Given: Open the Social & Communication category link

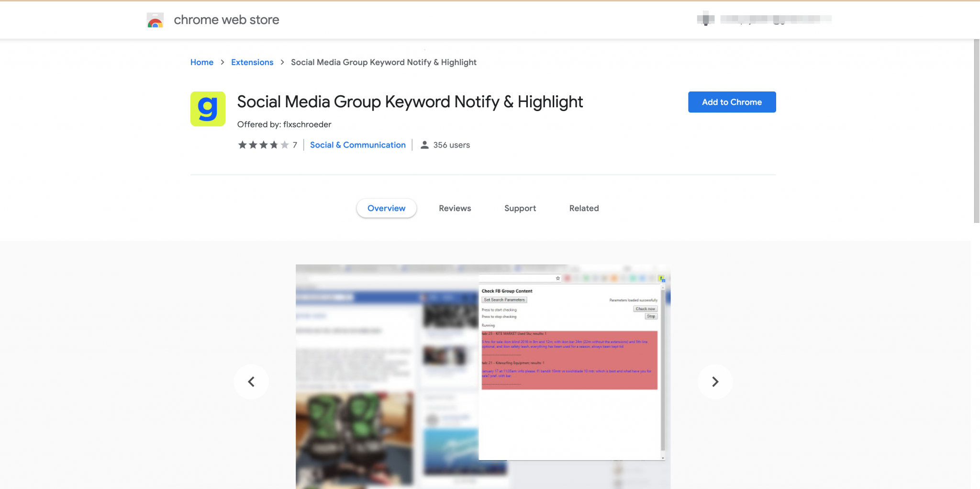Looking at the screenshot, I should point(357,144).
